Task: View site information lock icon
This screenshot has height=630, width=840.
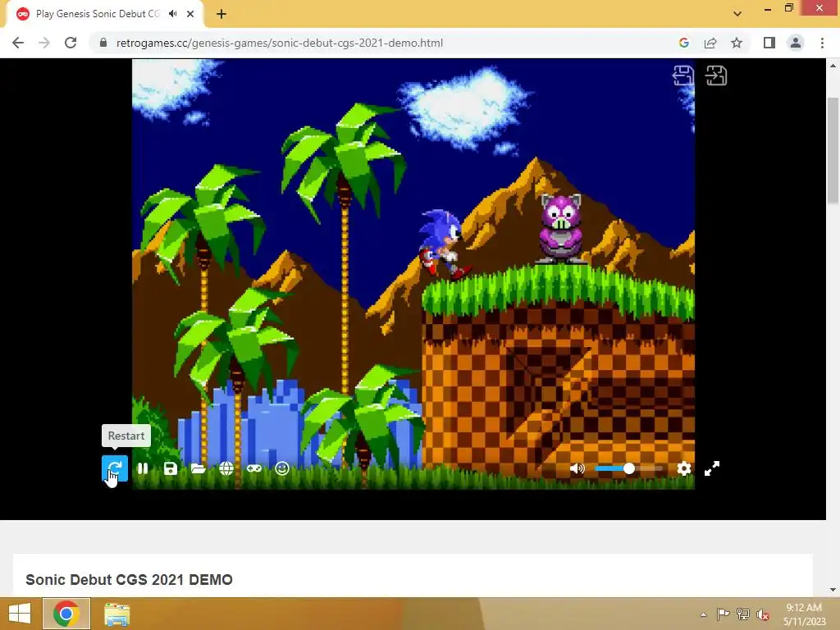Action: click(103, 43)
